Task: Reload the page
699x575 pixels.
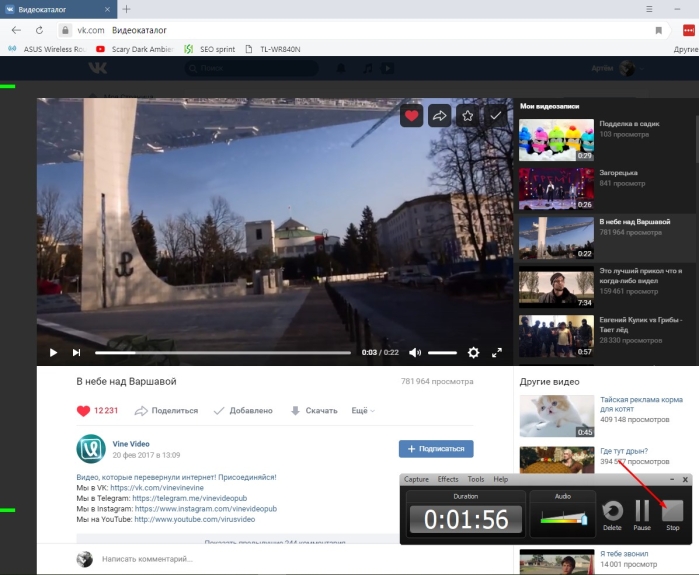Action: tap(39, 30)
